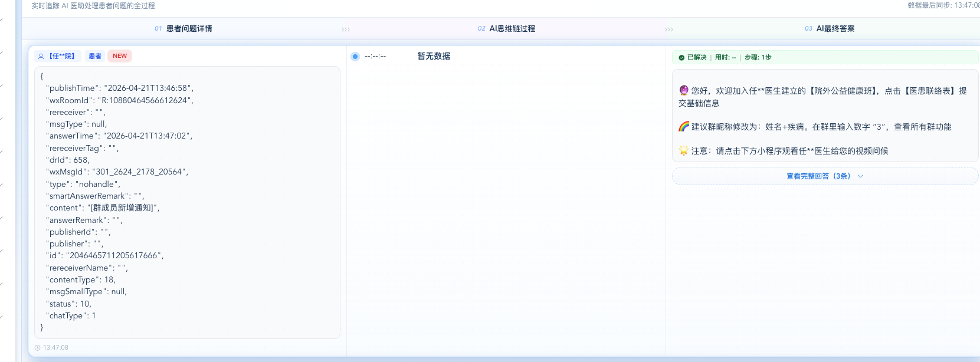Screen dimensions: 980x362
Task: Click the 已解决 status bar
Action: click(824, 57)
